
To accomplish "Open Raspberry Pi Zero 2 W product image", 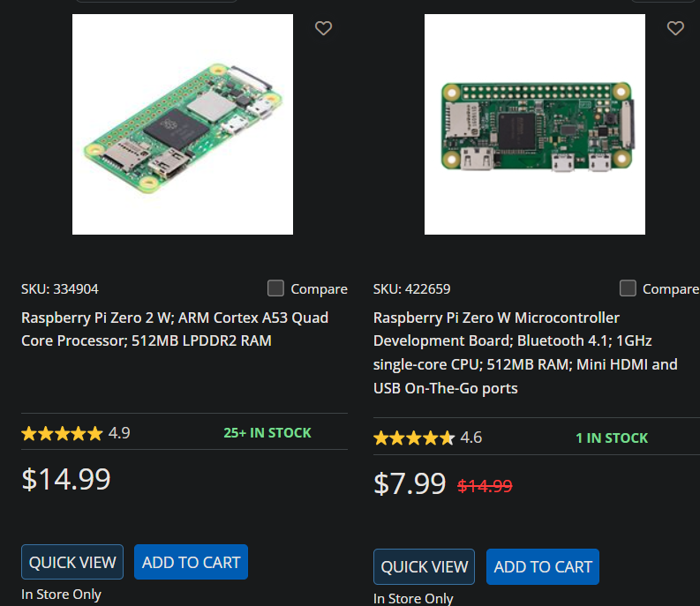I will (183, 124).
